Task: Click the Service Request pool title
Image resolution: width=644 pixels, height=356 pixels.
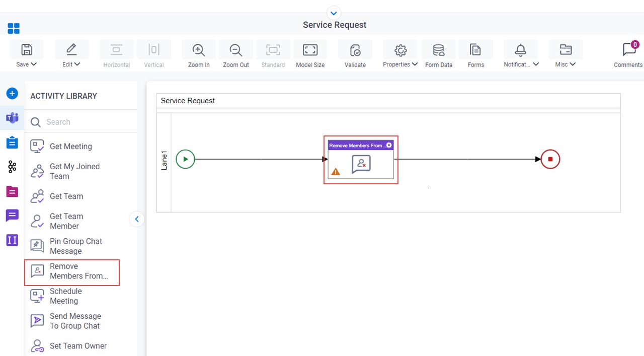Action: (188, 101)
